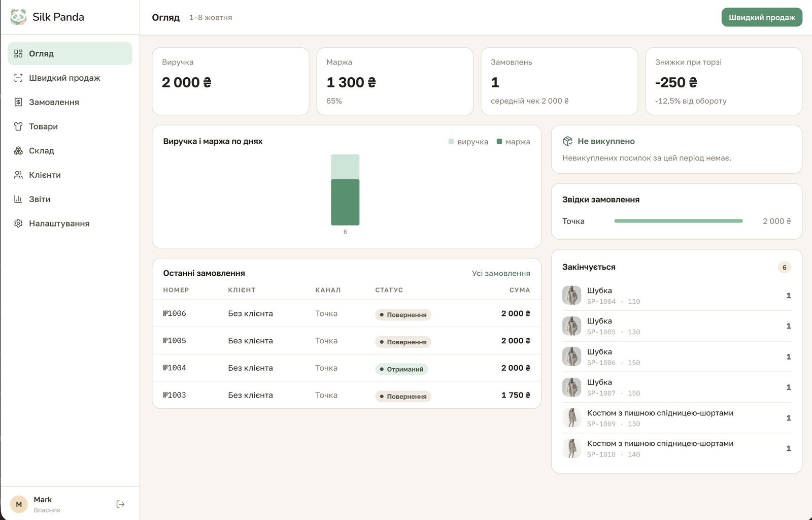Open the Огляд menu item

click(70, 53)
